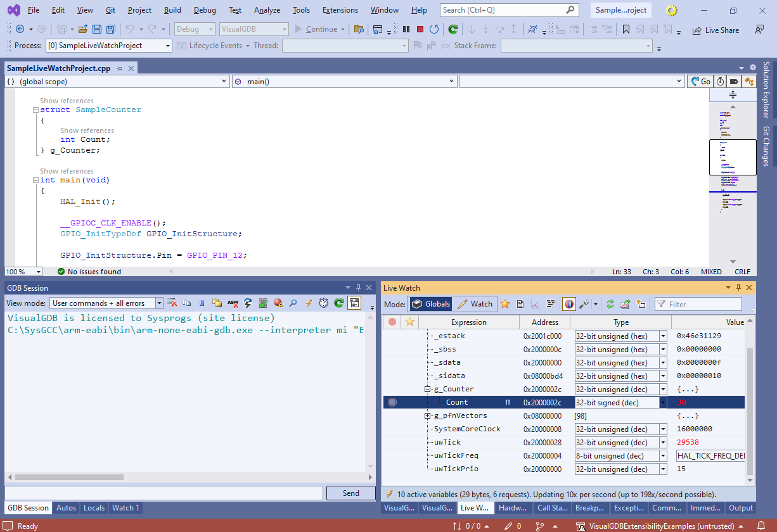Click the new item sparkle icon in Live Watch
Screen dimensions: 777x532
[641, 304]
